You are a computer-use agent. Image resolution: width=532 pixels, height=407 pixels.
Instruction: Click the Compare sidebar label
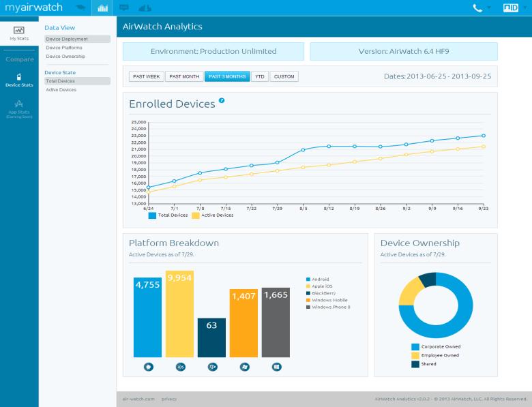20,59
